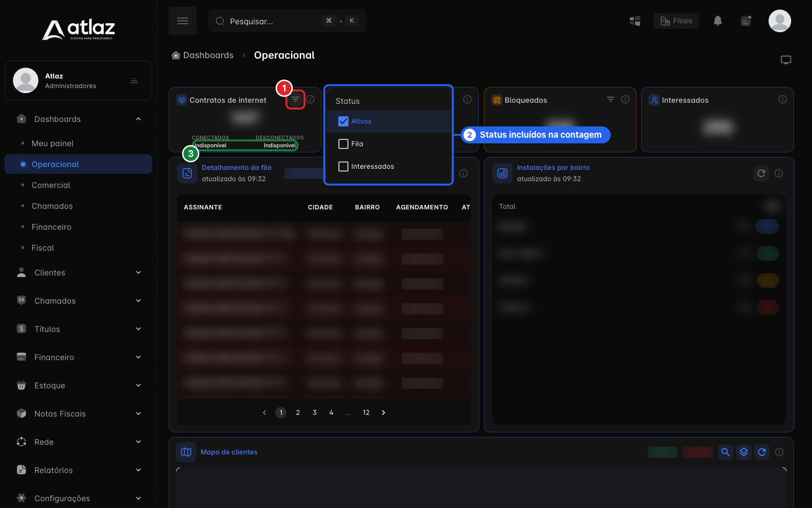Refresh the Mapa de clientes
The image size is (812, 508).
coord(762,452)
